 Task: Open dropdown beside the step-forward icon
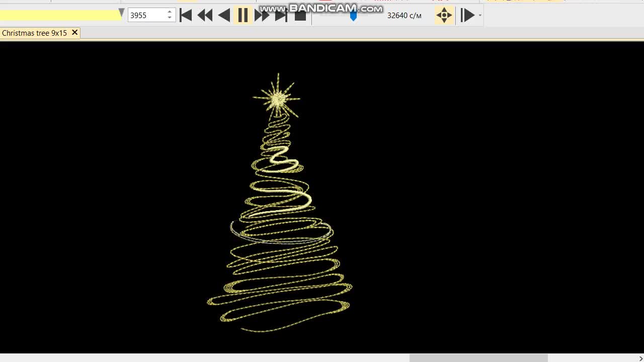(x=480, y=16)
